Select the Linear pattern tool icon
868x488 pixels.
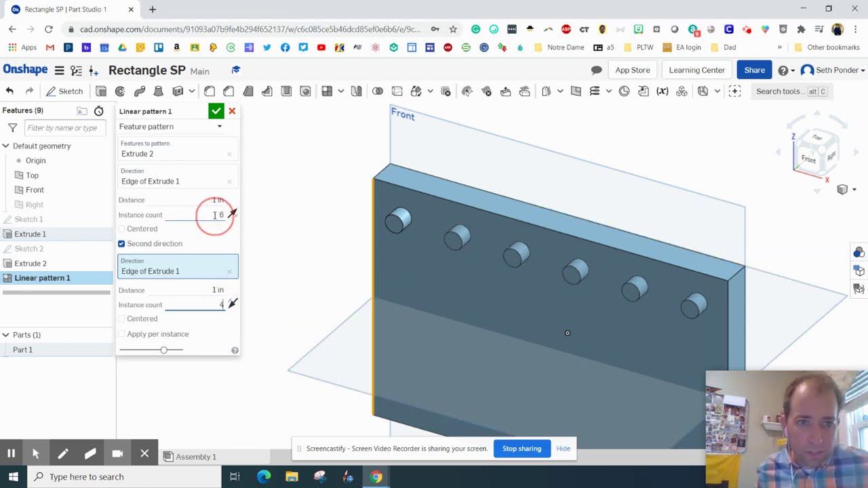(x=327, y=91)
